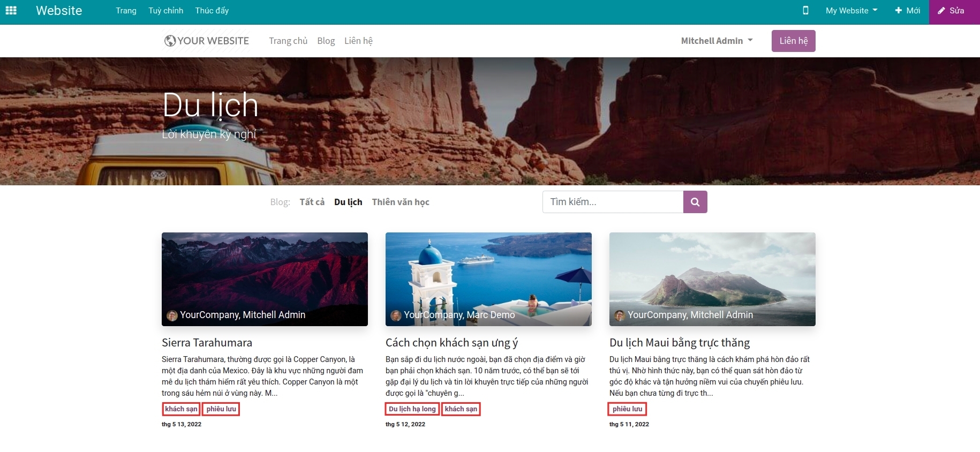
Task: Expand the My Website dropdown
Action: (851, 11)
